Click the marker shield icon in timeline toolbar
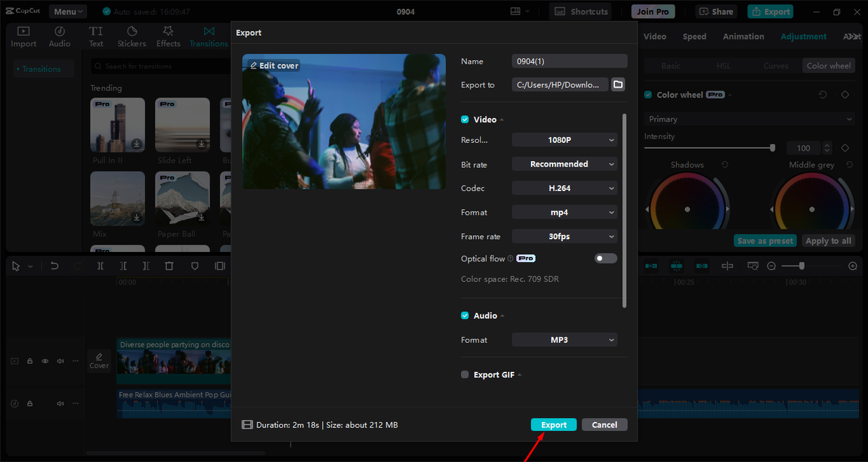This screenshot has height=462, width=868. point(195,266)
